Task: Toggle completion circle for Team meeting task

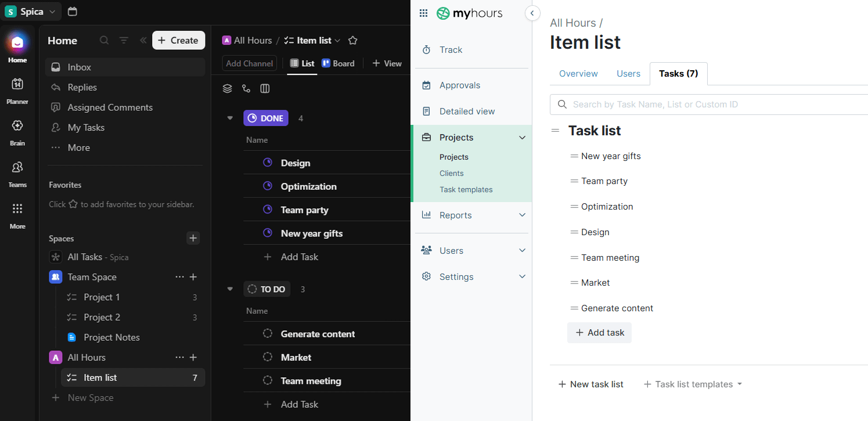Action: (x=268, y=380)
